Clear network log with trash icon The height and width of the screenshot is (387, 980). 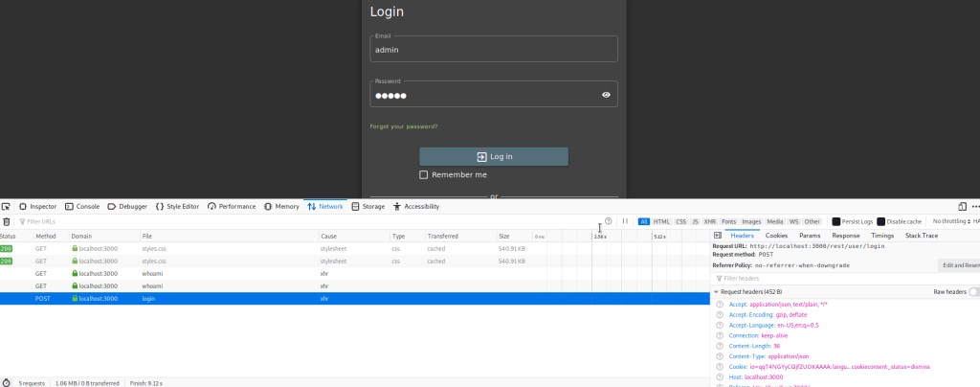coord(7,221)
